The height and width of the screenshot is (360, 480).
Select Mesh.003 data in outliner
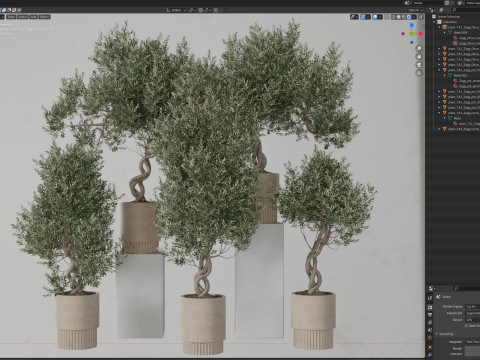460,75
